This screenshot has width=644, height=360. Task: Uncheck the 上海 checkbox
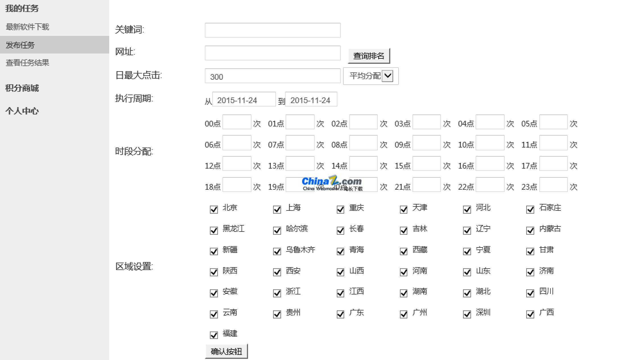[277, 210]
